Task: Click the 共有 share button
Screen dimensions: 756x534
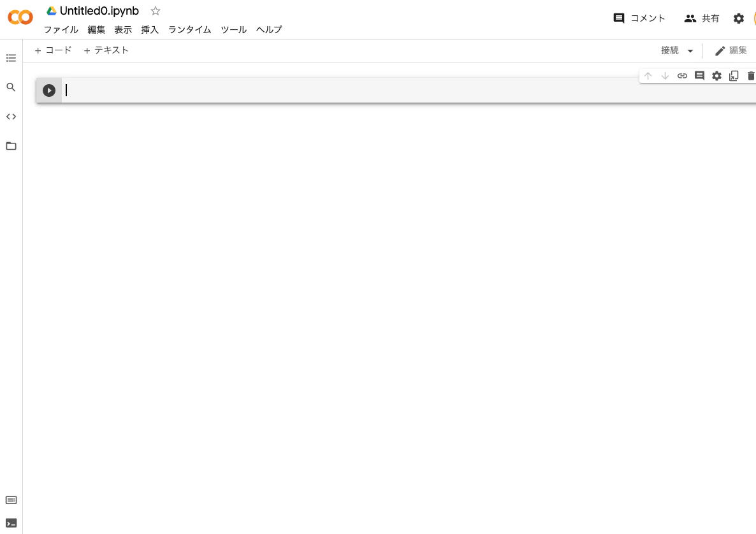Action: tap(702, 18)
